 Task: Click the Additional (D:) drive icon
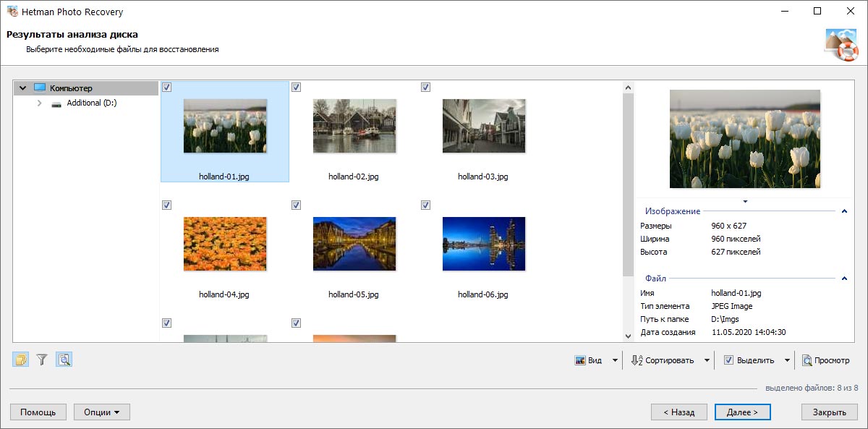pos(56,103)
